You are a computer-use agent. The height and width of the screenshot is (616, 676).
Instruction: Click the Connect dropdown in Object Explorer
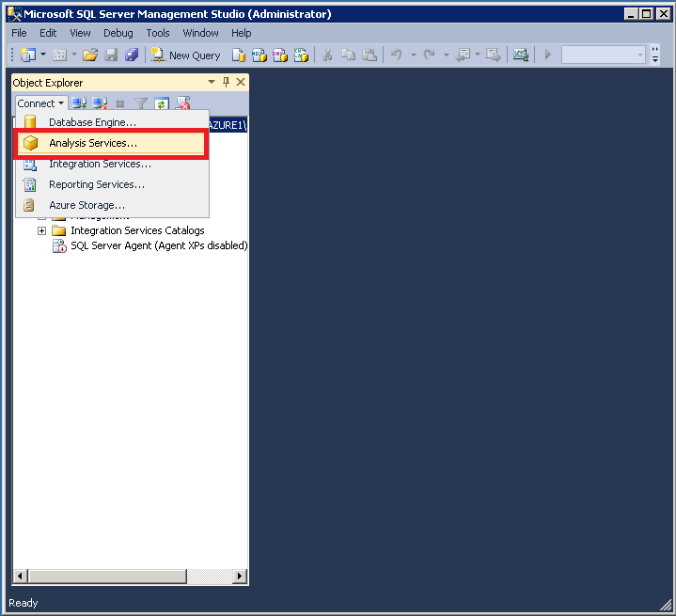pyautogui.click(x=40, y=103)
